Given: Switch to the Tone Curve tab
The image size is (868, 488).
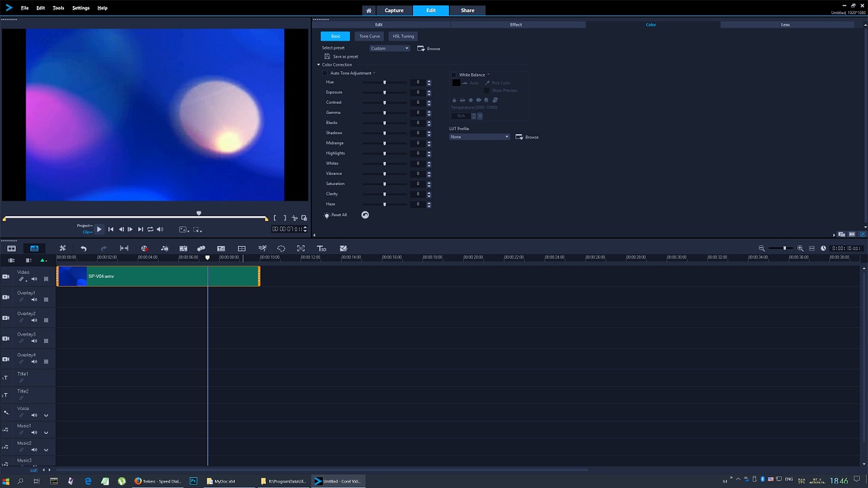Looking at the screenshot, I should pos(370,37).
